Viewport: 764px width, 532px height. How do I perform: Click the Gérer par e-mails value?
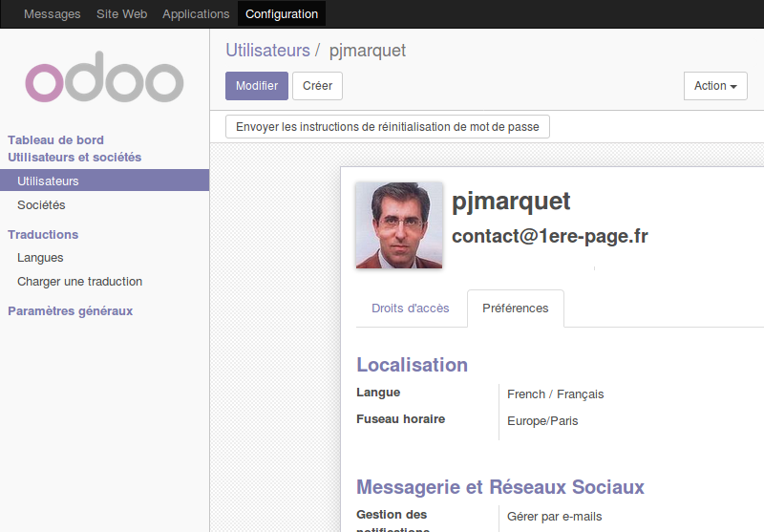pyautogui.click(x=555, y=517)
